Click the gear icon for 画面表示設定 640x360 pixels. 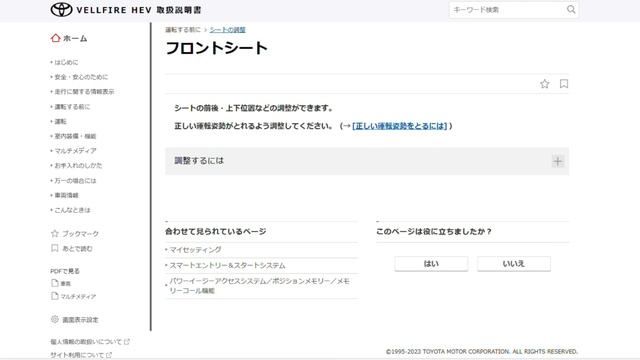[55, 319]
